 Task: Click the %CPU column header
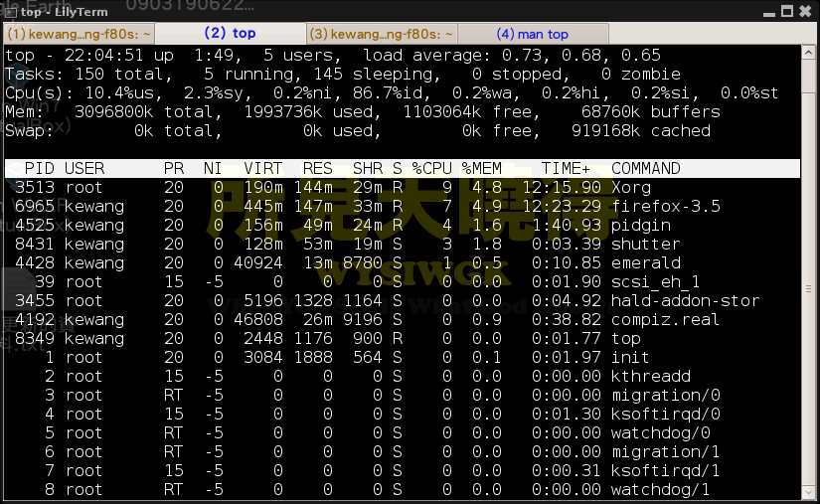432,168
